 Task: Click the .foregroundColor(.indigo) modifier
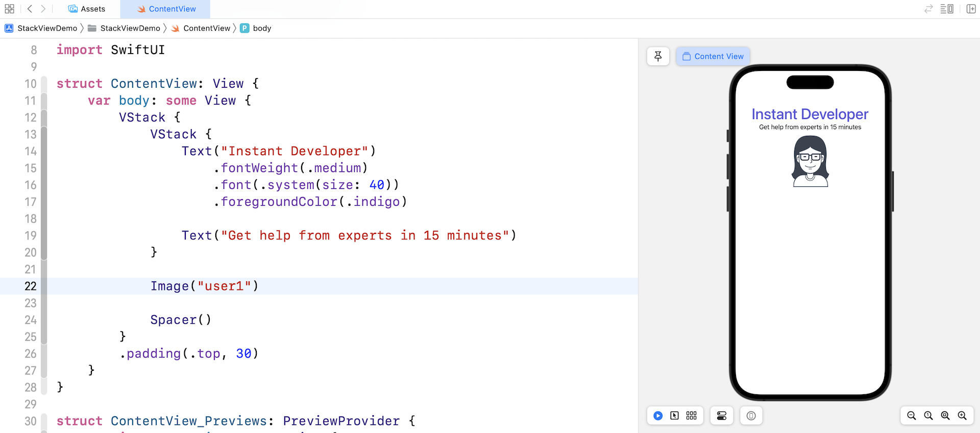coord(310,202)
